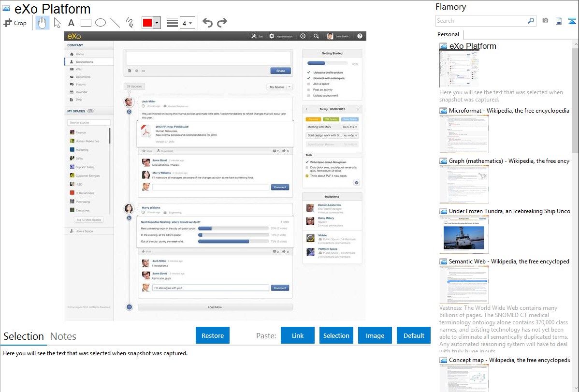
Task: Select the Personal tab in Flamory panel
Action: pyautogui.click(x=449, y=34)
